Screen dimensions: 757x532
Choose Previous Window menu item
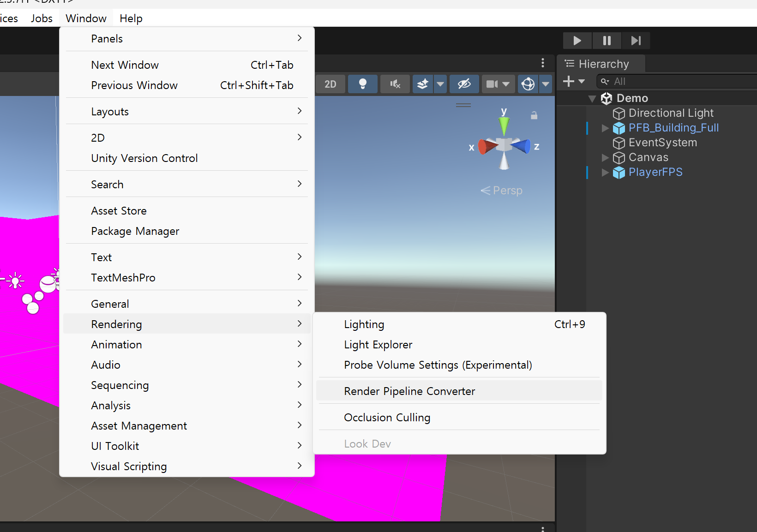pos(187,85)
